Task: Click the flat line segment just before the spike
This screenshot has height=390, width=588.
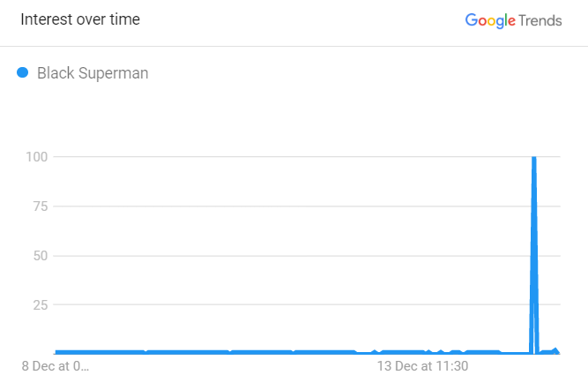Action: [x=516, y=353]
